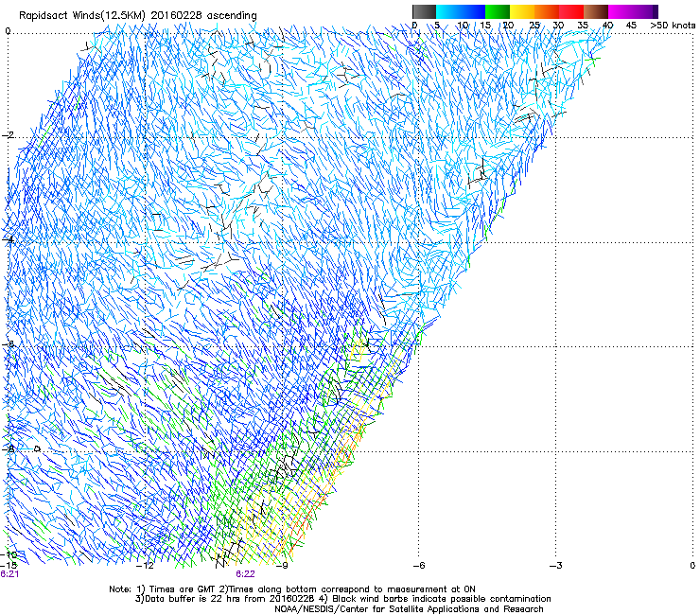Image resolution: width=700 pixels, height=615 pixels.
Task: Click the '-3' longitude axis label
Action: click(556, 566)
